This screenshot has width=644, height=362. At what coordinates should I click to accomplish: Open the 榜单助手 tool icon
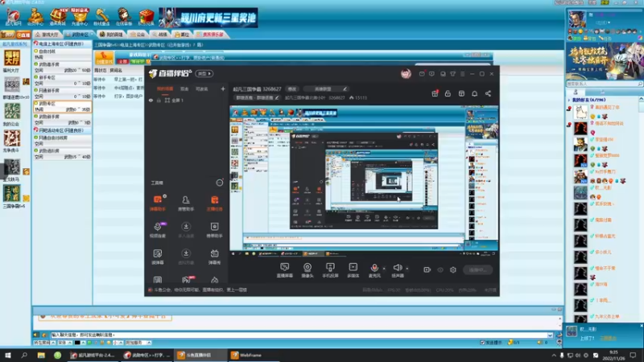click(x=214, y=230)
